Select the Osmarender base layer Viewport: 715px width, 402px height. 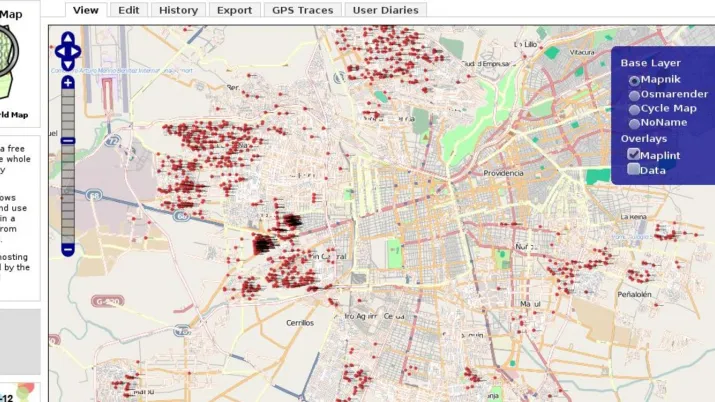[634, 94]
